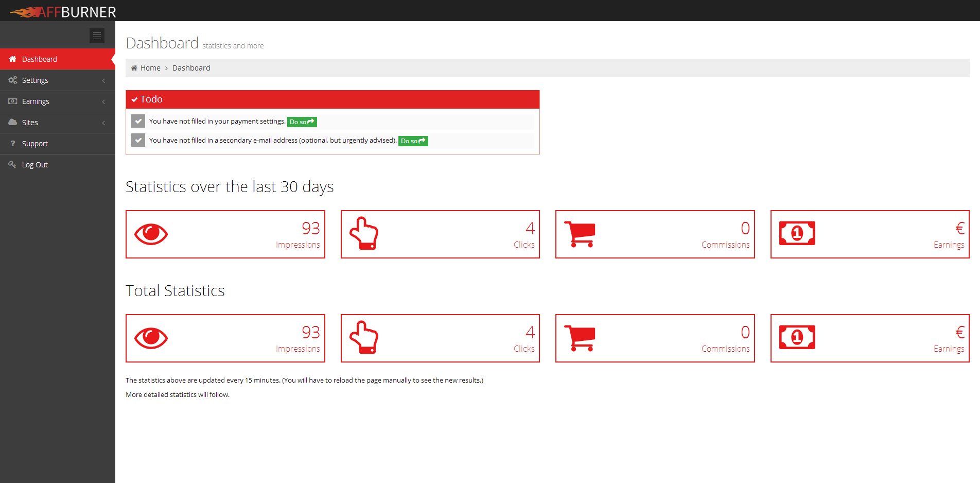Toggle the sidebar hamburger menu icon
Screen dimensions: 980x483
pos(97,36)
